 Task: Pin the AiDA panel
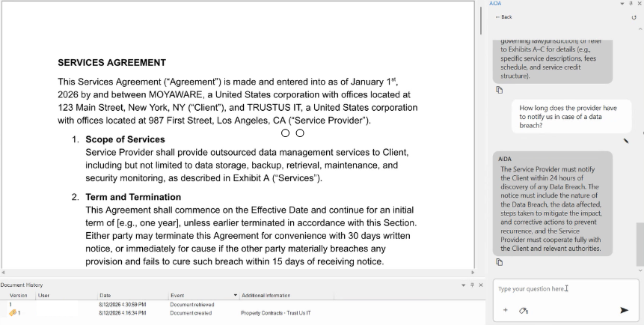point(631,3)
